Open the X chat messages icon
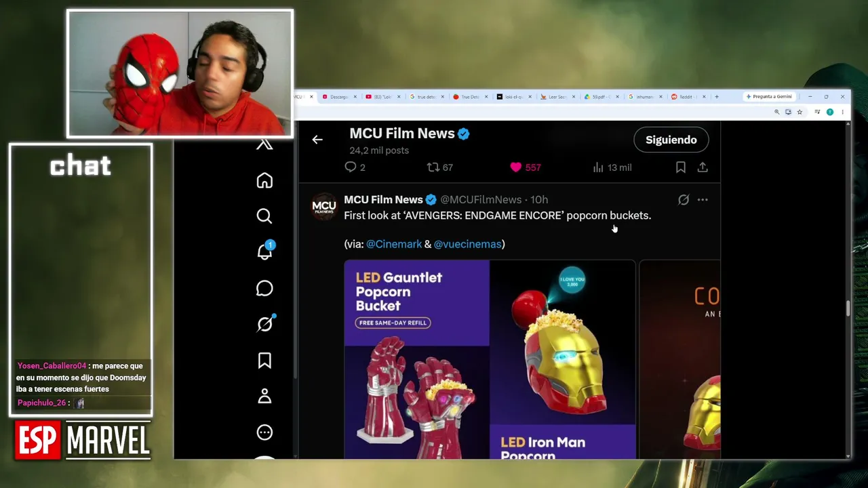868x488 pixels. coord(264,288)
